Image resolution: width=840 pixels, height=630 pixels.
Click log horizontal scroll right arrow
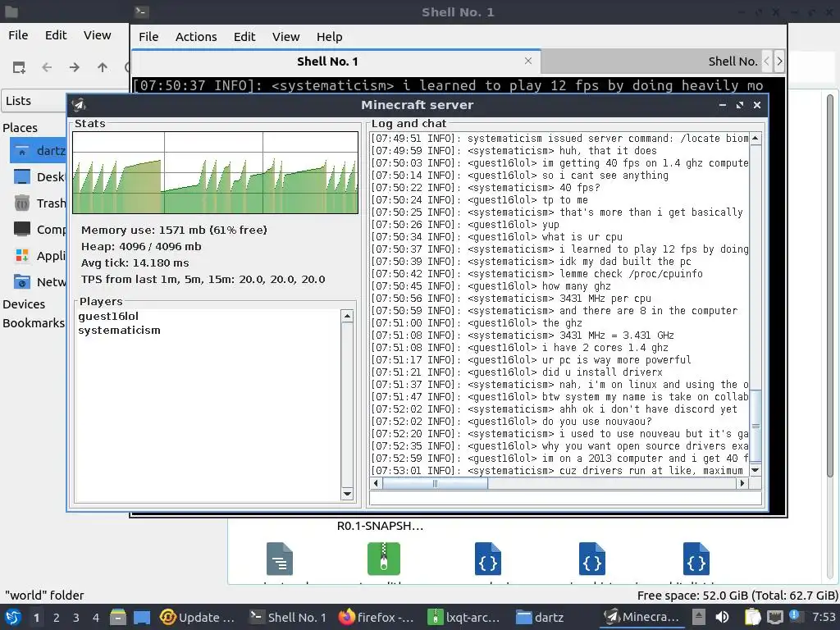tap(742, 484)
